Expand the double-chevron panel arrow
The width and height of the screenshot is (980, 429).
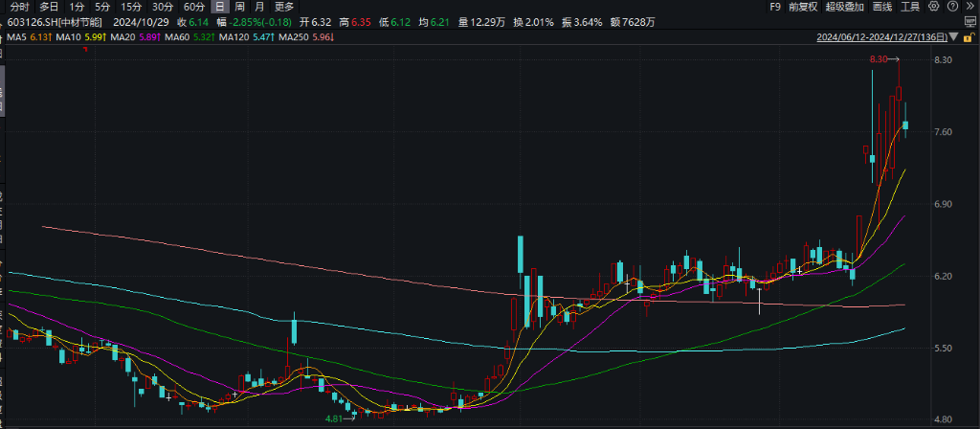[970, 7]
